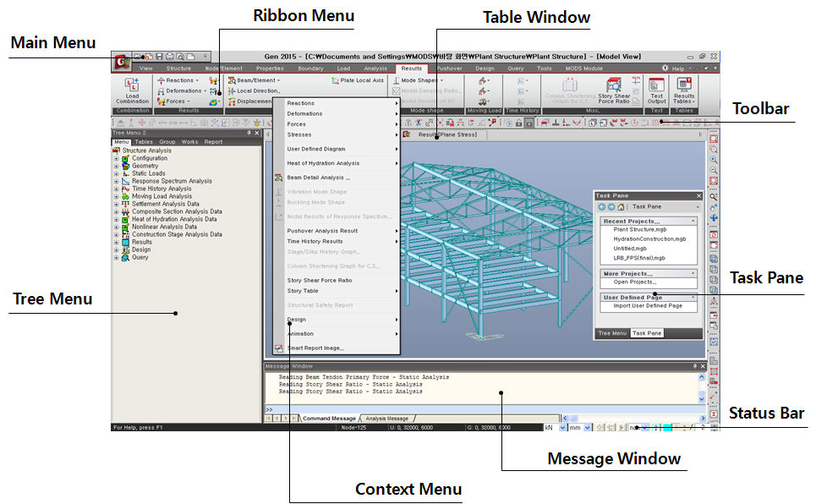This screenshot has height=504, width=816.
Task: Click the Gen application logo button
Action: click(x=123, y=63)
